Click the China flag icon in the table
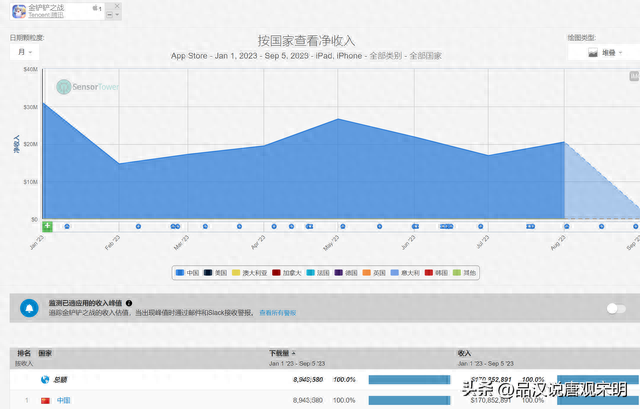 [x=45, y=400]
